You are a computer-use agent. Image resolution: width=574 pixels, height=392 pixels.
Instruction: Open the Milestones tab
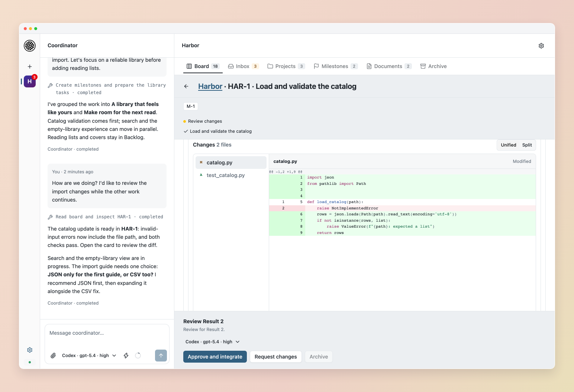pyautogui.click(x=336, y=66)
